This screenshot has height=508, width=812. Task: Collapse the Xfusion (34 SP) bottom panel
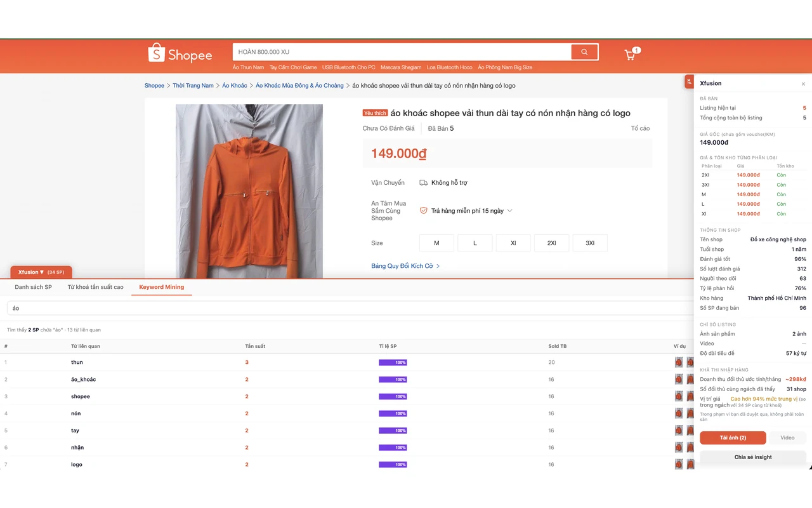coord(41,272)
